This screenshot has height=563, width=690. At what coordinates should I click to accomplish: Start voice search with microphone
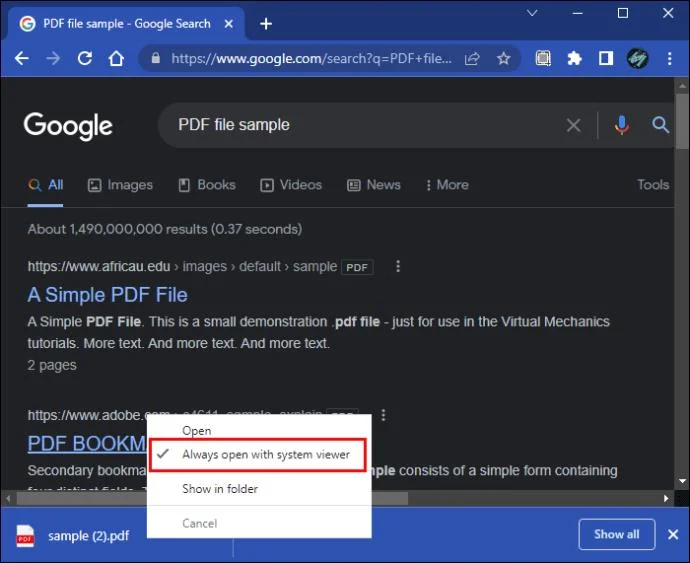coord(622,125)
